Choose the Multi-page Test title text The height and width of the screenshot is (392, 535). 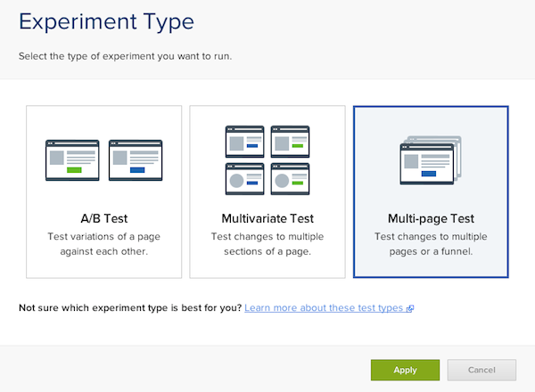pyautogui.click(x=431, y=218)
